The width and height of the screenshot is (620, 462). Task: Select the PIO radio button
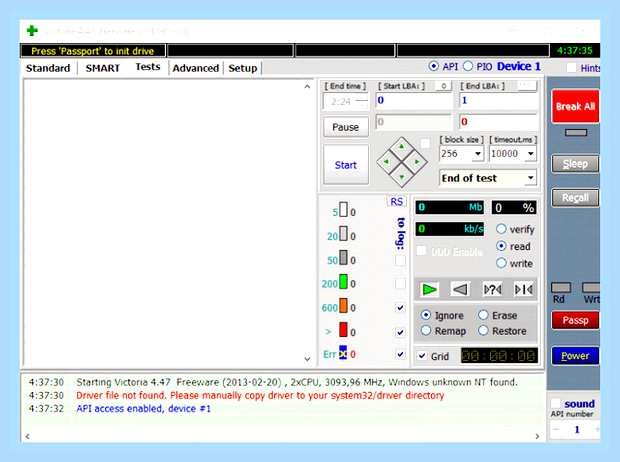[468, 66]
